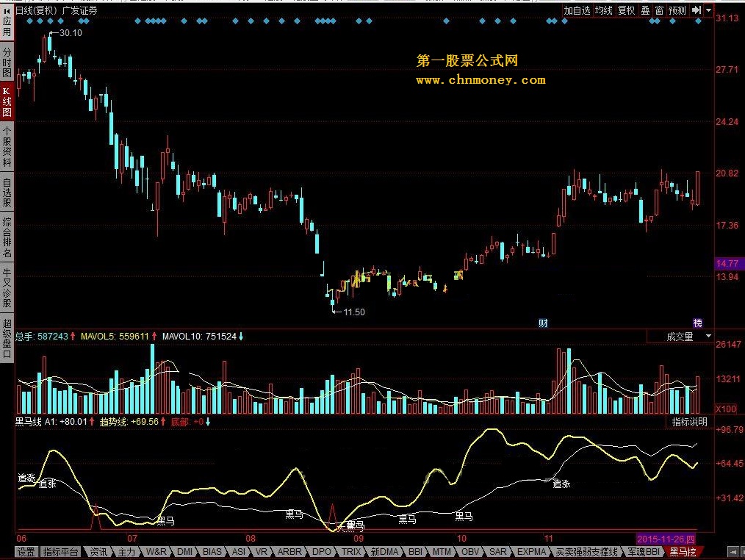Open 超级盘口 order book sidebar
Image resolution: width=745 pixels, height=560 pixels.
[x=7, y=338]
